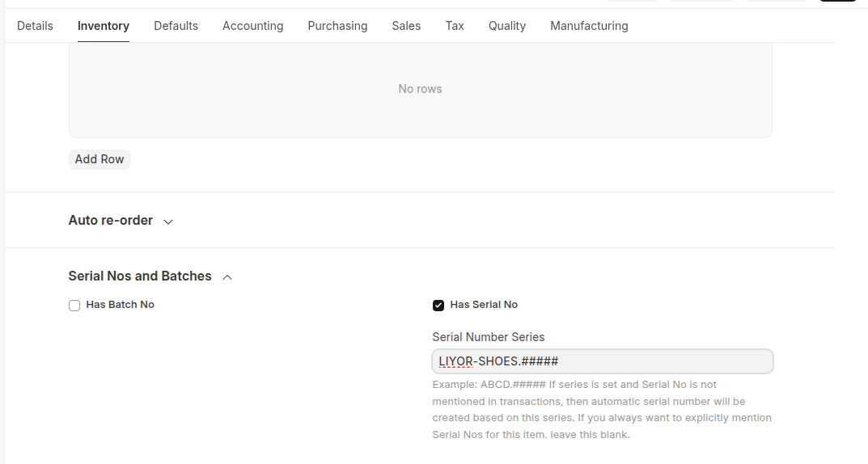Uncheck the Has Serial No checkbox
The height and width of the screenshot is (464, 868).
438,306
